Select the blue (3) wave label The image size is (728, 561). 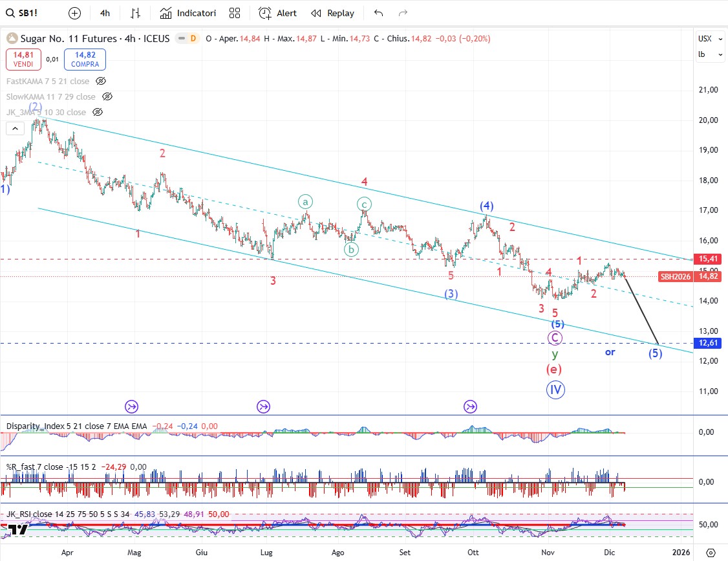tap(451, 294)
